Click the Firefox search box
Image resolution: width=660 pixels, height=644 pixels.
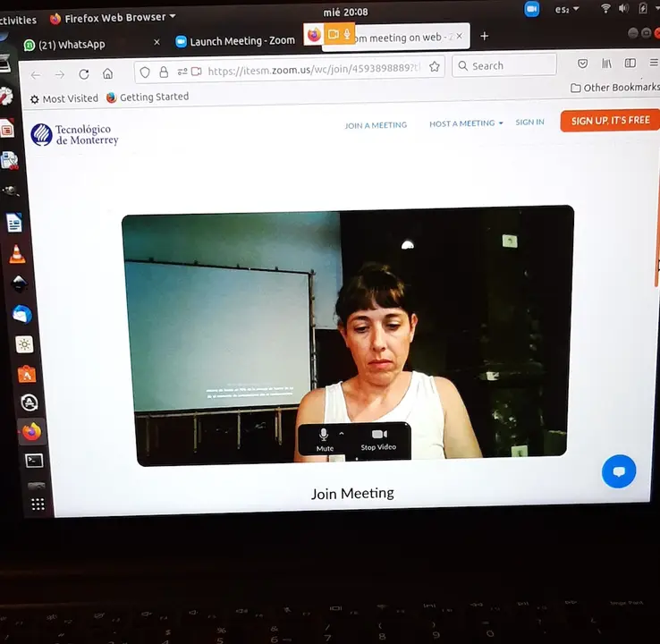coord(505,65)
